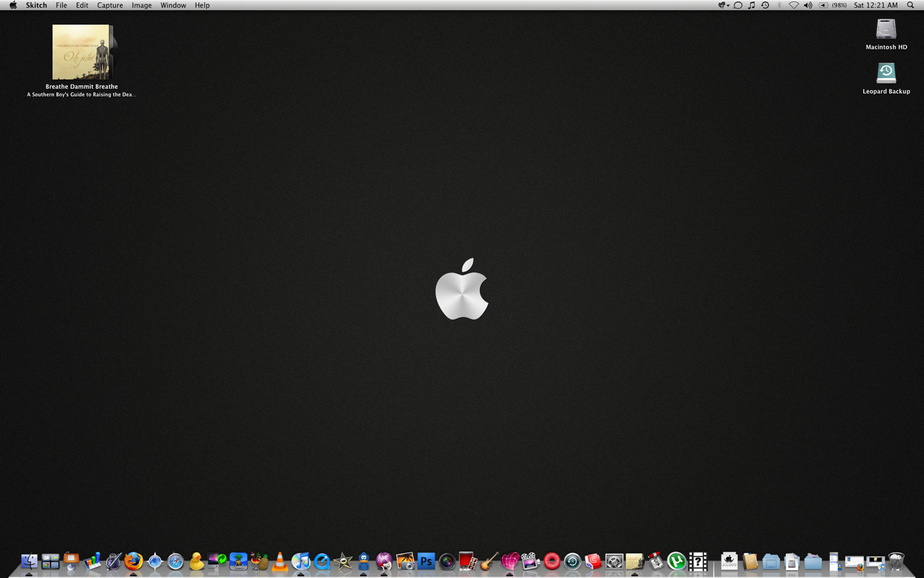Open Keynote in the Dock
Viewport: 924px width, 578px height.
coord(71,561)
